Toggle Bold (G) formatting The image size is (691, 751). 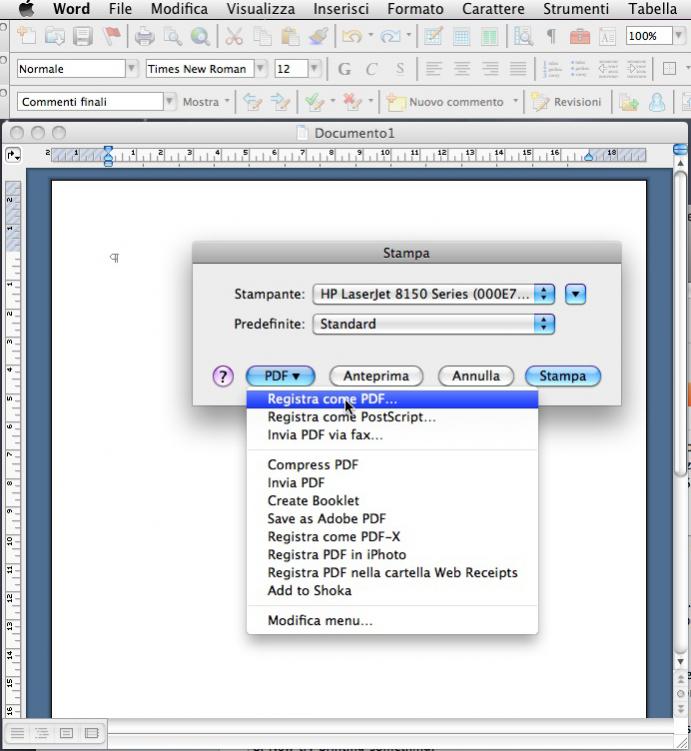(x=344, y=69)
